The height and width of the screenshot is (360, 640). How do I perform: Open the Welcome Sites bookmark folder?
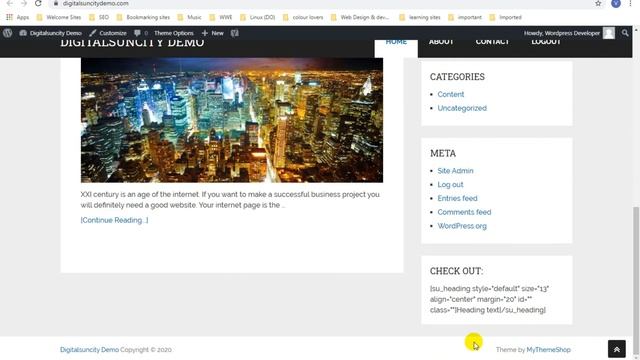pyautogui.click(x=59, y=17)
